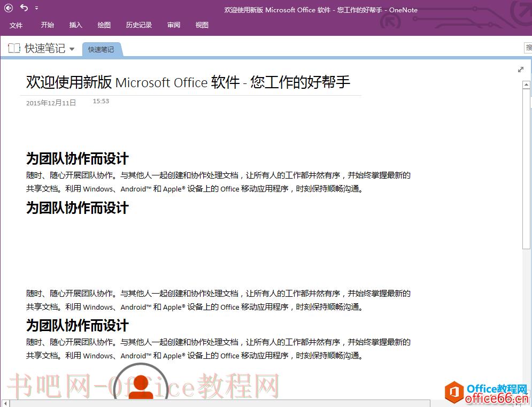The image size is (532, 407).
Task: Select the 快速笔记 section tab
Action: click(x=102, y=50)
